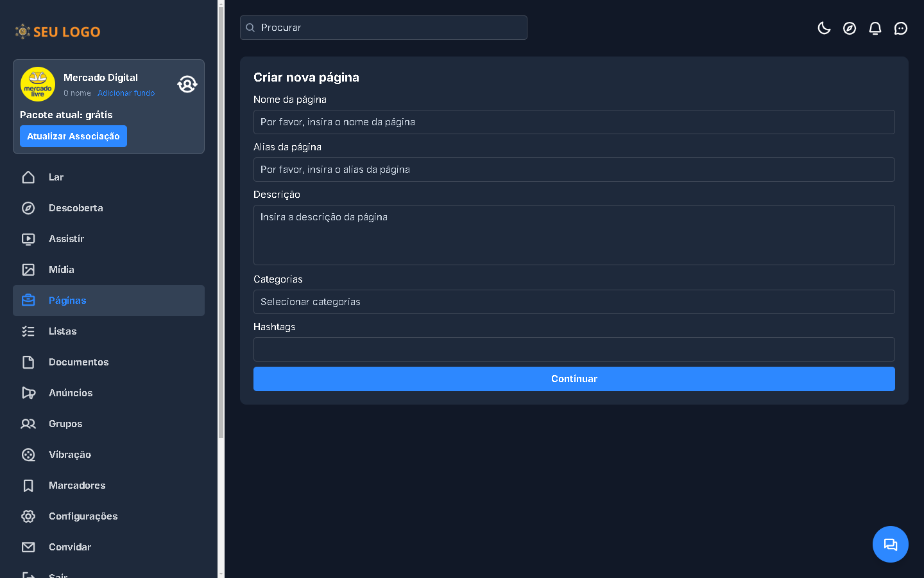Navigate to Grupos in sidebar

pyautogui.click(x=65, y=424)
